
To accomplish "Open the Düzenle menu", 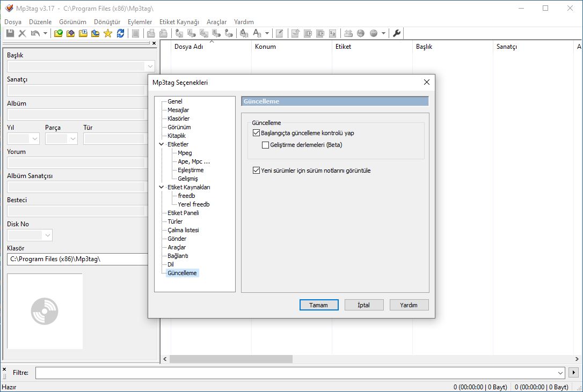I will (40, 22).
